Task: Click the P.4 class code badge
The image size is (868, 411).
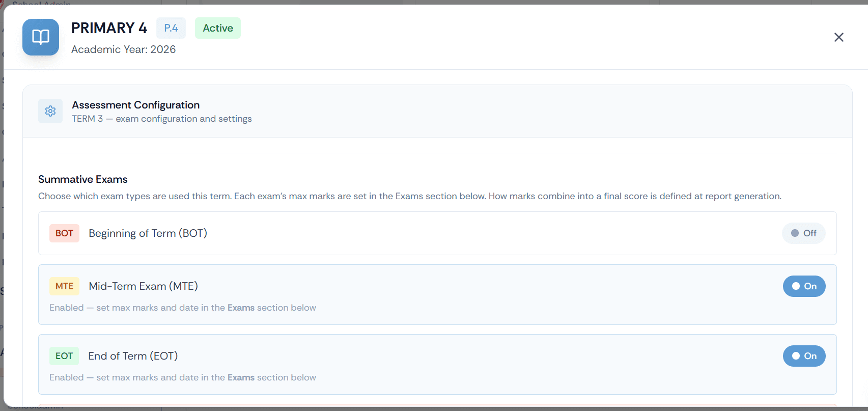Action: 171,28
